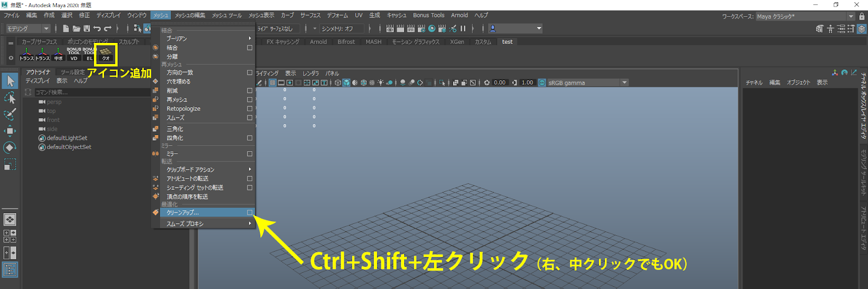The height and width of the screenshot is (289, 868).
Task: Open option box for Conform (方向の一致)
Action: click(x=250, y=72)
